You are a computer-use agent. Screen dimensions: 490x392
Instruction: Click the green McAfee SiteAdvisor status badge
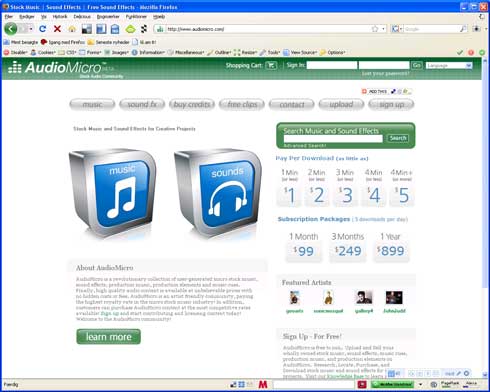pos(392,385)
